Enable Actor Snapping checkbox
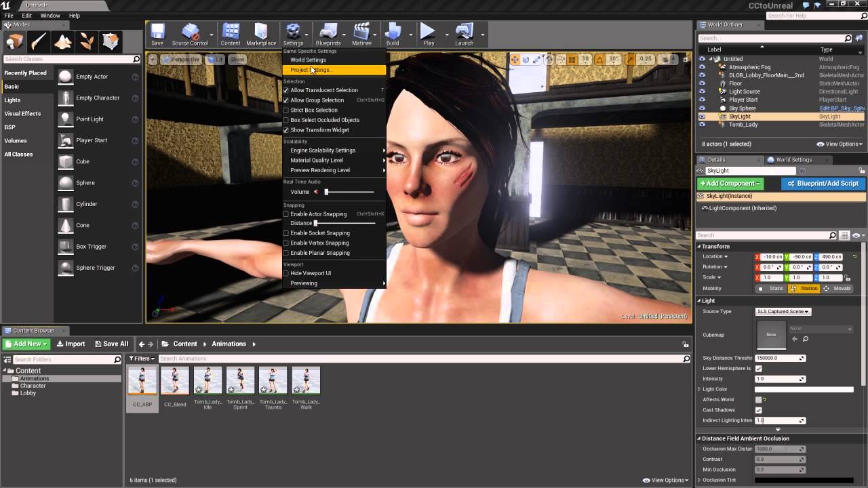868x488 pixels. coord(285,214)
